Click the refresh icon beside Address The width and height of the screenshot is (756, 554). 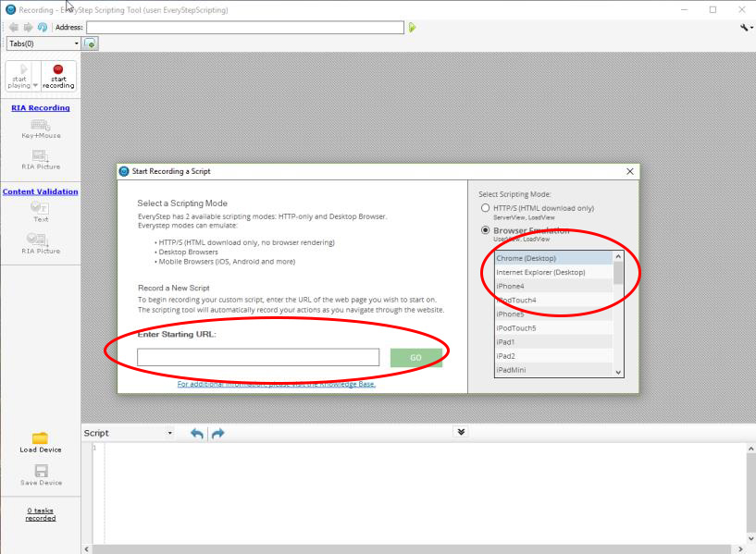coord(43,28)
